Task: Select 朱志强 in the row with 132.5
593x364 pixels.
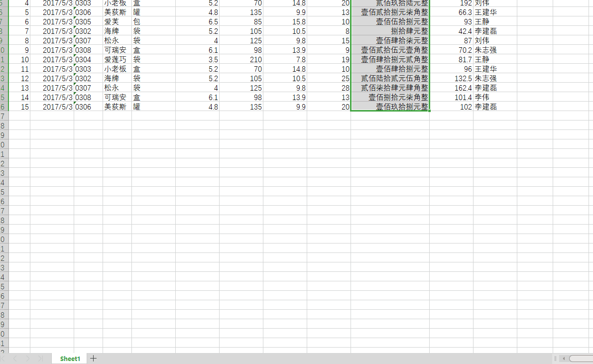Action: point(495,78)
